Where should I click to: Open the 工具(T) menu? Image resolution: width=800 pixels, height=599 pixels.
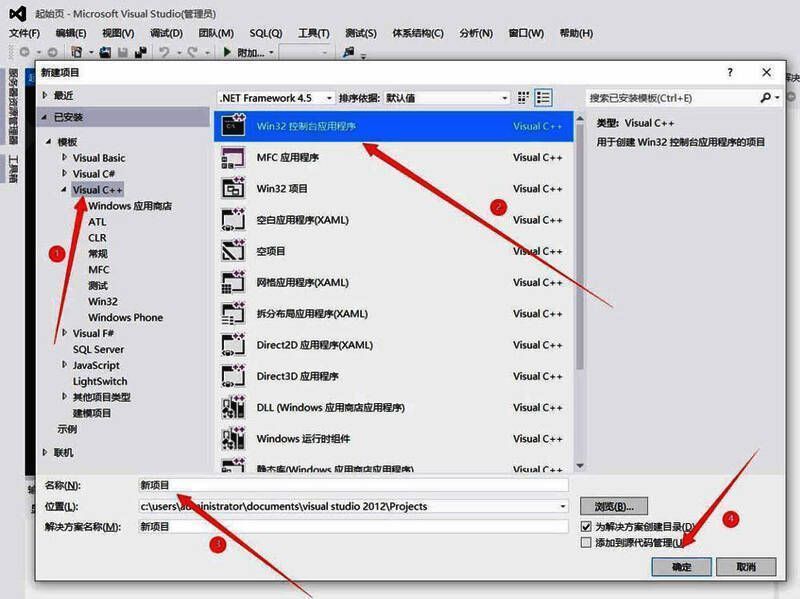pos(315,32)
